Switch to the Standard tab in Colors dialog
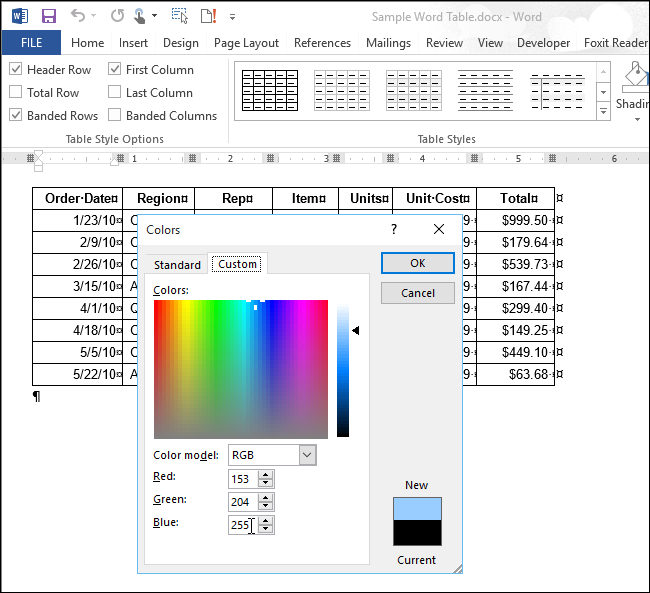 coord(177,265)
